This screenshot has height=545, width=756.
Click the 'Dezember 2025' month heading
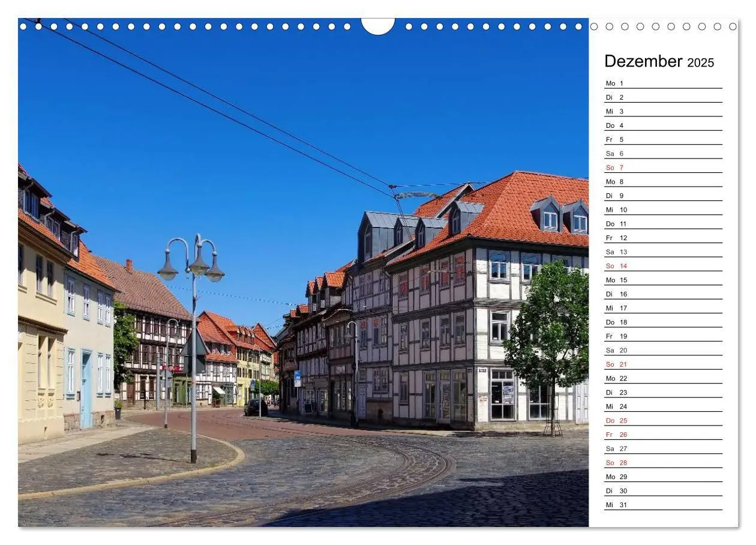[x=659, y=61]
